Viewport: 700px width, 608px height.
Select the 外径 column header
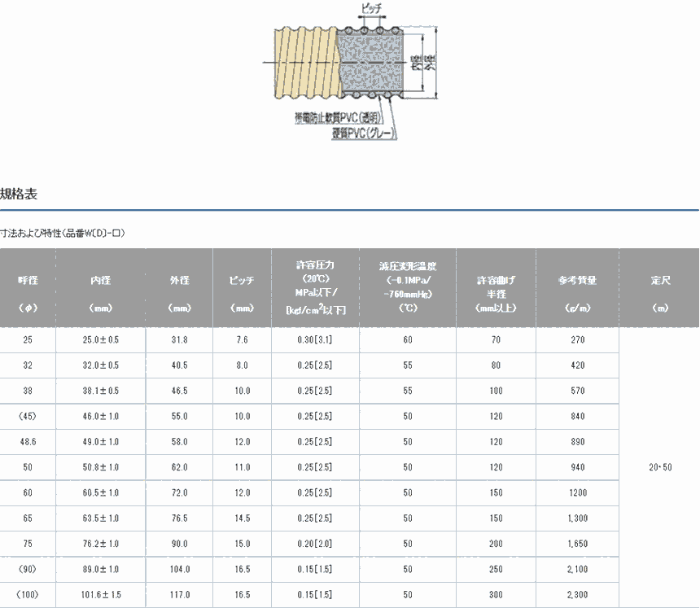(x=179, y=280)
